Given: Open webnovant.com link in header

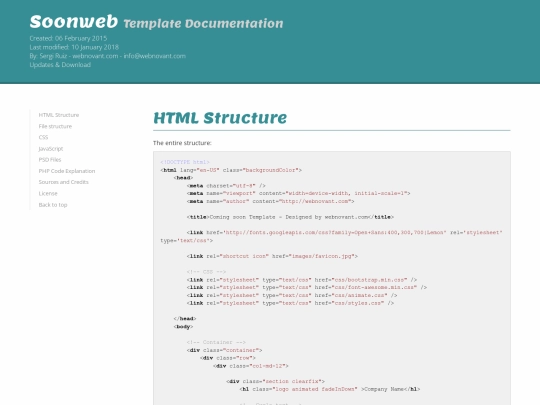Looking at the screenshot, I should 95,56.
